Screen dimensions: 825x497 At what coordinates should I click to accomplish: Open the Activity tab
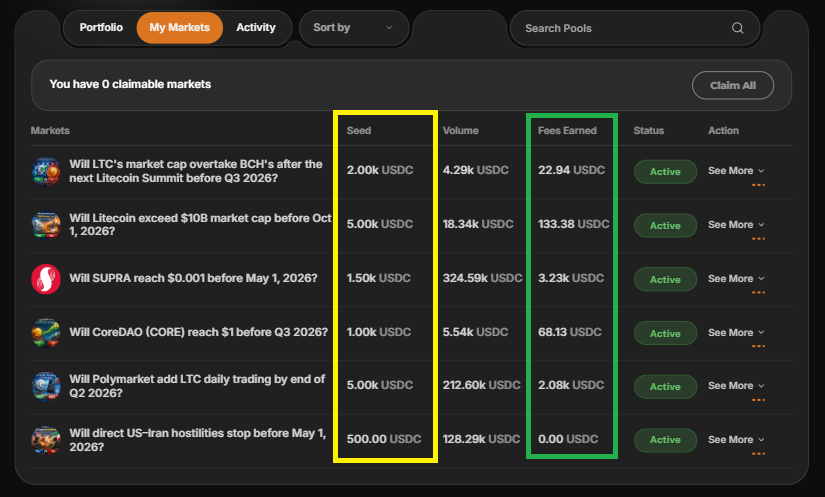[x=256, y=27]
